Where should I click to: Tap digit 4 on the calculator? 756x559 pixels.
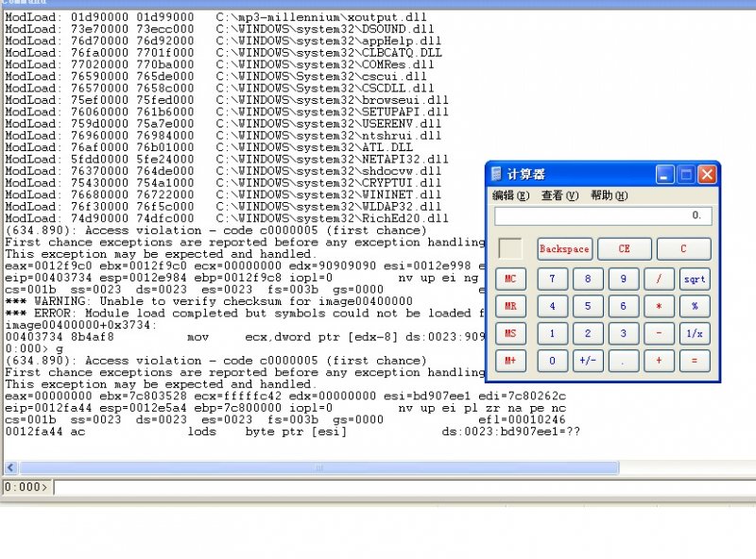(552, 306)
